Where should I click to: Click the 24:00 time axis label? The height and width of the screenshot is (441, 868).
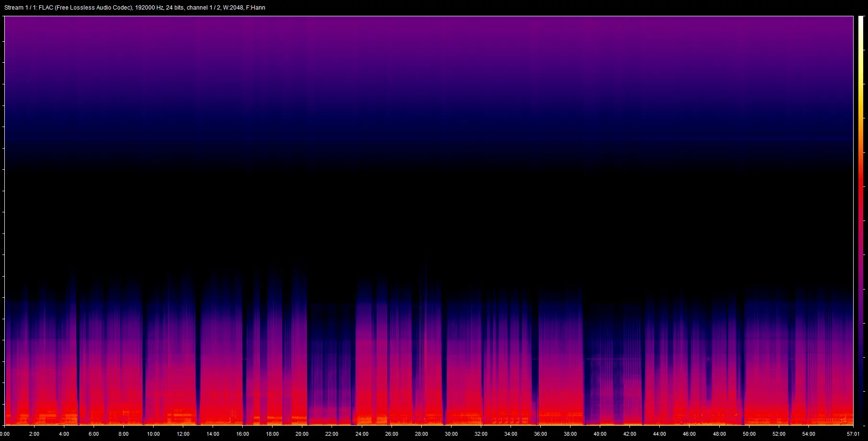(x=361, y=434)
